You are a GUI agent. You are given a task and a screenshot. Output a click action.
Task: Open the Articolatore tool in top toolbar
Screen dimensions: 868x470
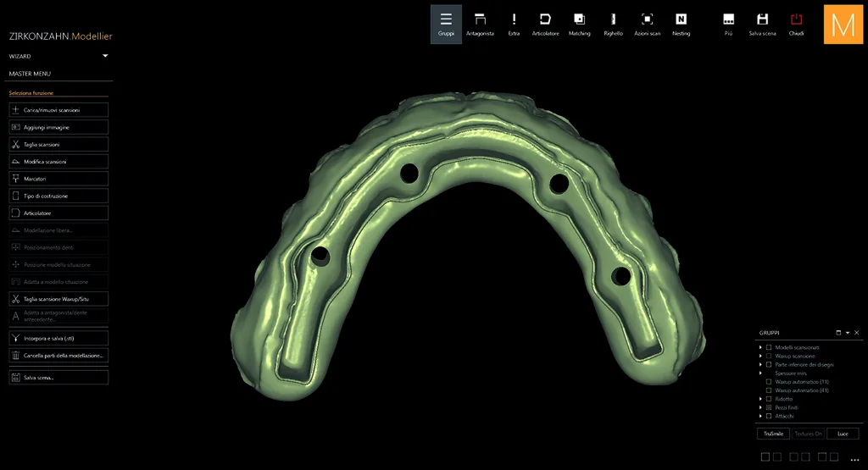(x=545, y=25)
